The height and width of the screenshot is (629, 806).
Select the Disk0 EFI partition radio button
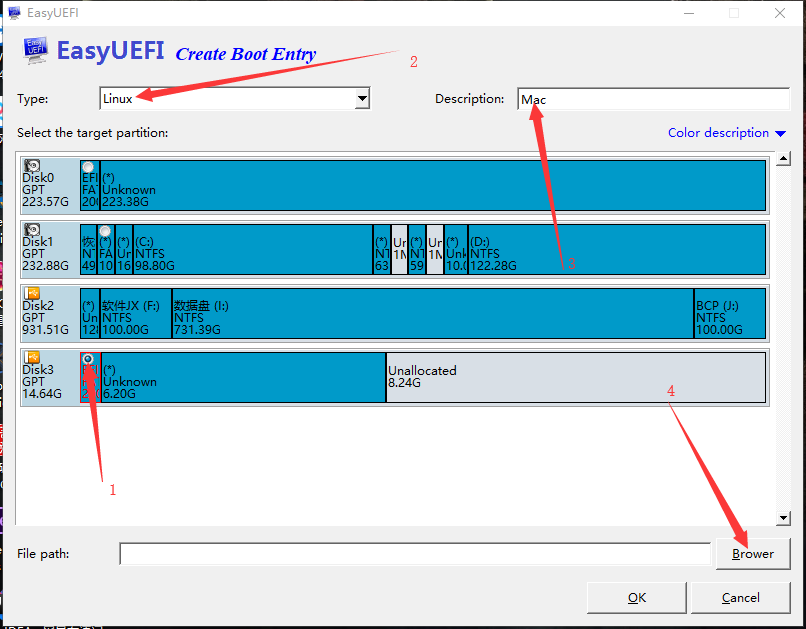(x=88, y=167)
